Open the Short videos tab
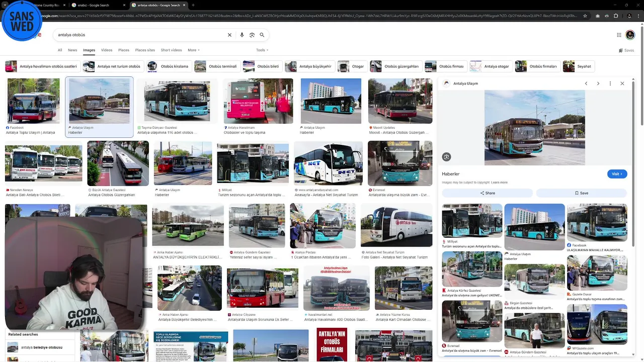Viewport: 644px width, 362px height. (171, 50)
